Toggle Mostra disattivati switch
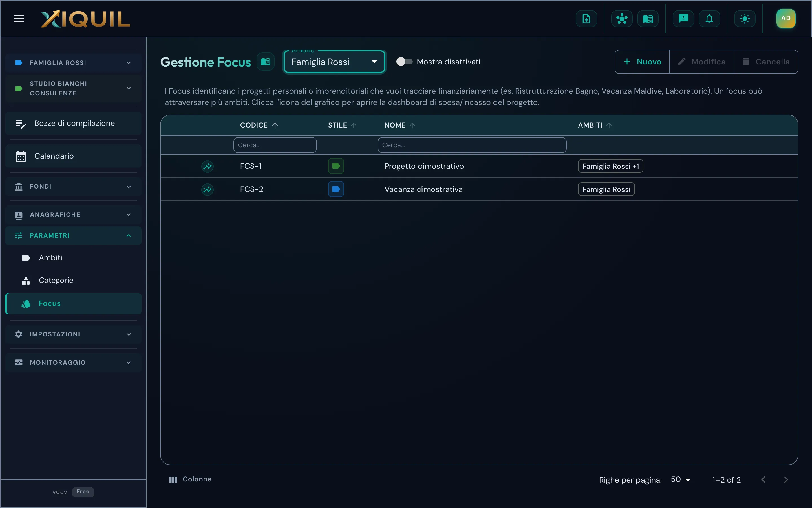 pyautogui.click(x=404, y=62)
